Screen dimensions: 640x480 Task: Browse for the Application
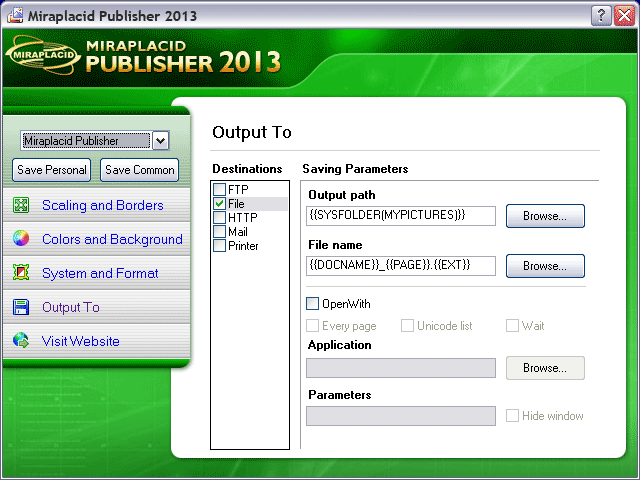[x=545, y=368]
